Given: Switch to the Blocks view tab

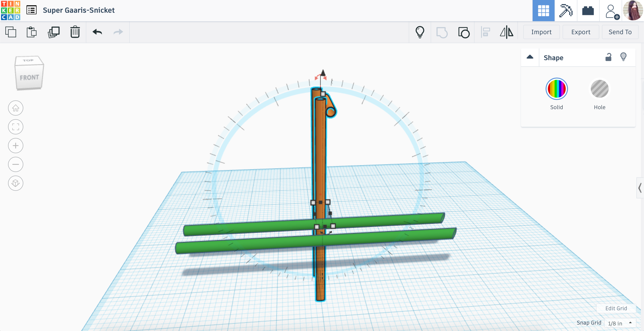Looking at the screenshot, I should click(566, 11).
